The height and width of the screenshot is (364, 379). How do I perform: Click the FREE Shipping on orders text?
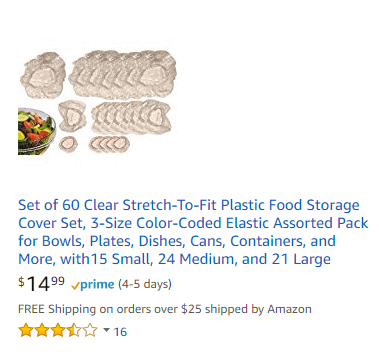click(x=165, y=309)
